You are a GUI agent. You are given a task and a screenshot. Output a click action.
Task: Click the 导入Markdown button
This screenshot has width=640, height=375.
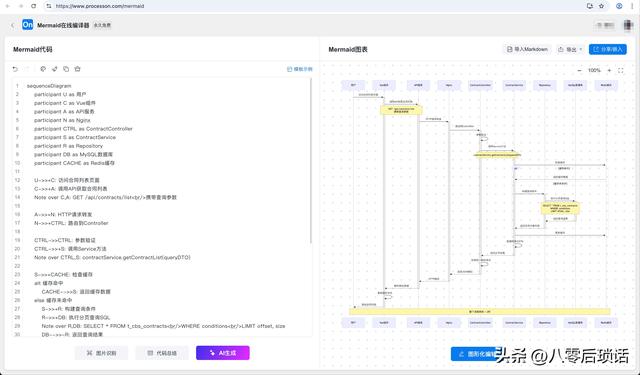coord(527,49)
